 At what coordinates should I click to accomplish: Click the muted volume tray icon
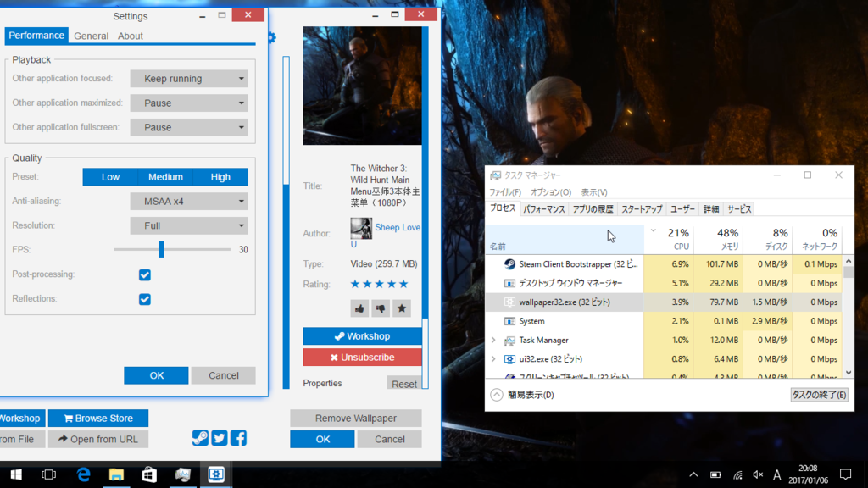click(758, 474)
